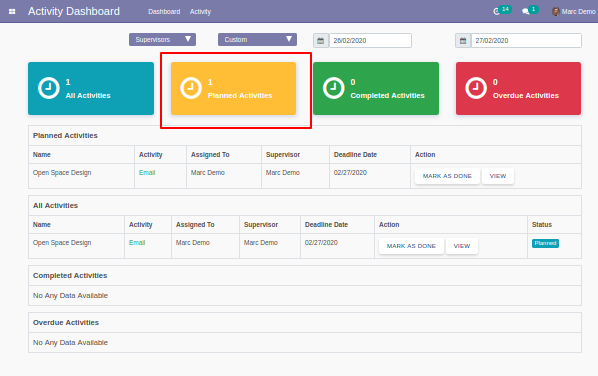Viewport: 598px width, 376px height.
Task: Click Deadline Date header in Planned Activities table
Action: pos(355,154)
